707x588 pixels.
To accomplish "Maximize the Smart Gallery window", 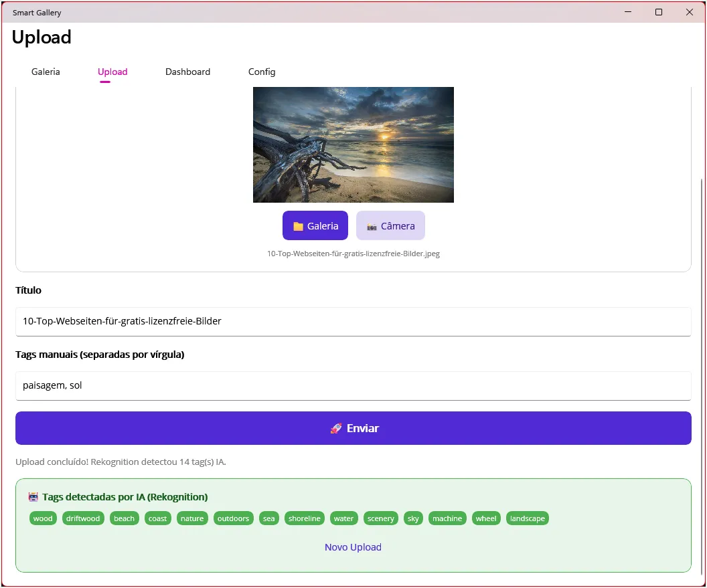I will point(659,12).
